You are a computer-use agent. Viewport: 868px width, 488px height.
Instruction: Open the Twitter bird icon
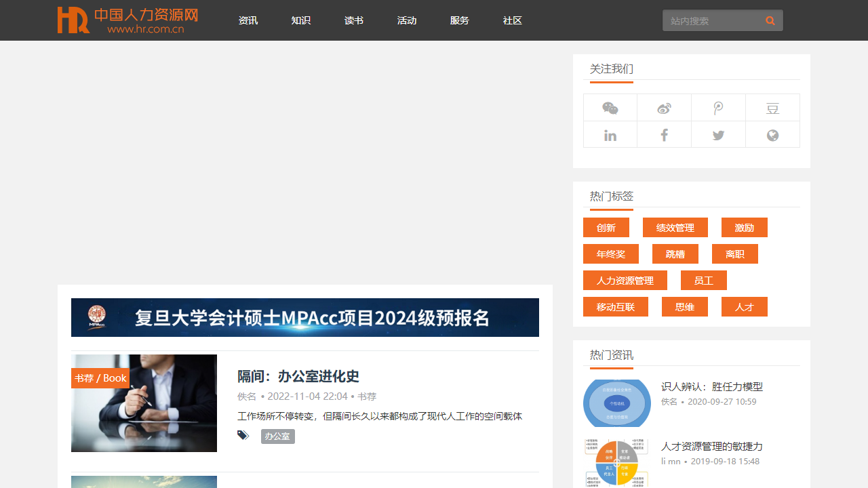[x=718, y=135]
